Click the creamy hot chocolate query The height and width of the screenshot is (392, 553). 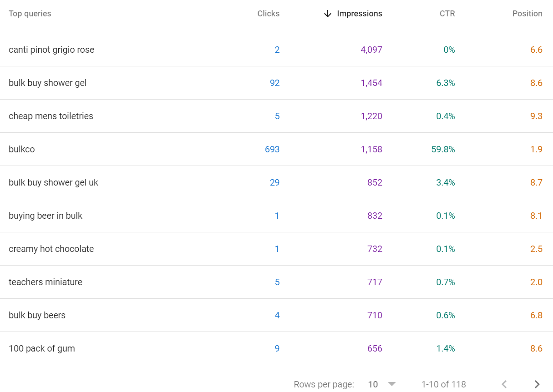tap(51, 249)
